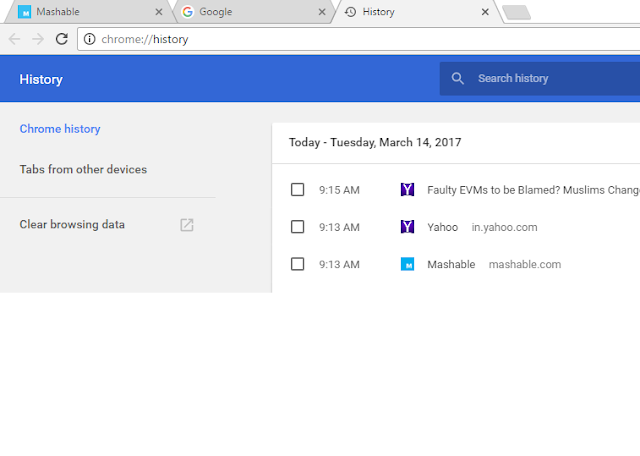Open Tabs from other devices
640x456 pixels.
(83, 169)
